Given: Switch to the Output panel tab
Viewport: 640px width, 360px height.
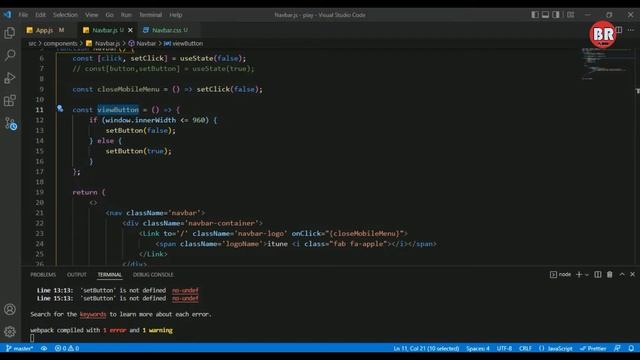Looking at the screenshot, I should coord(77,275).
